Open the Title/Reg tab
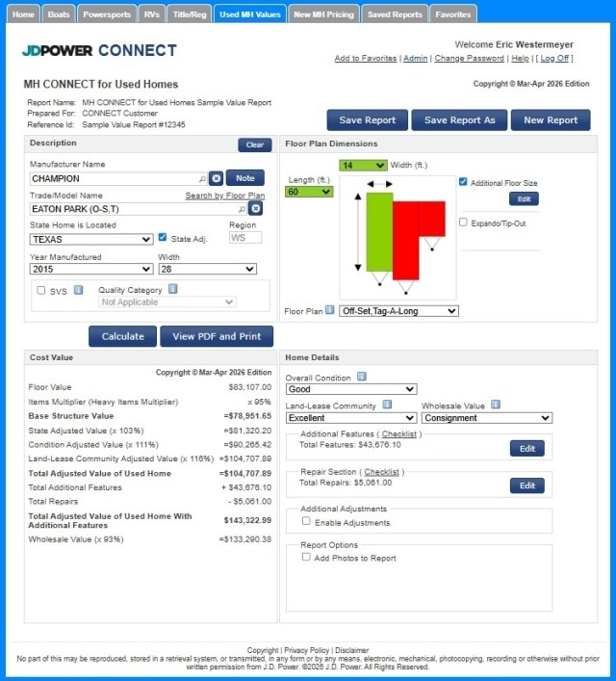The height and width of the screenshot is (681, 616). (190, 13)
